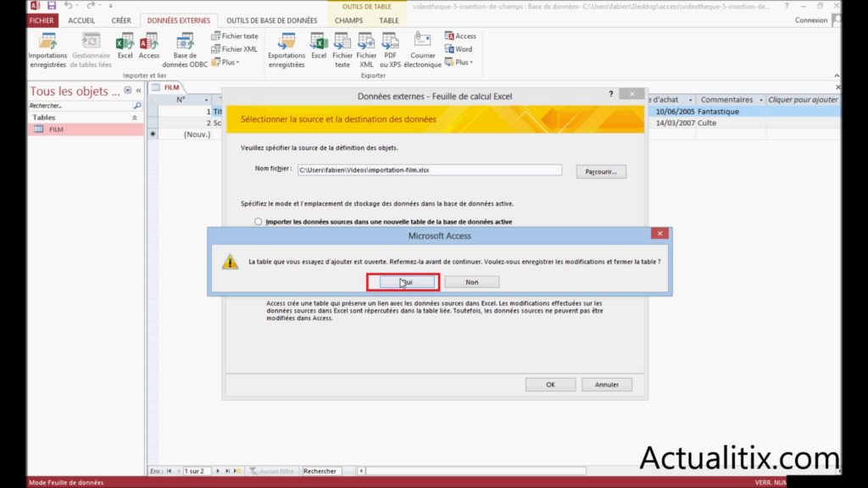Import from Excel in Importer et lier
Viewport: 868px width, 488px height.
point(125,46)
